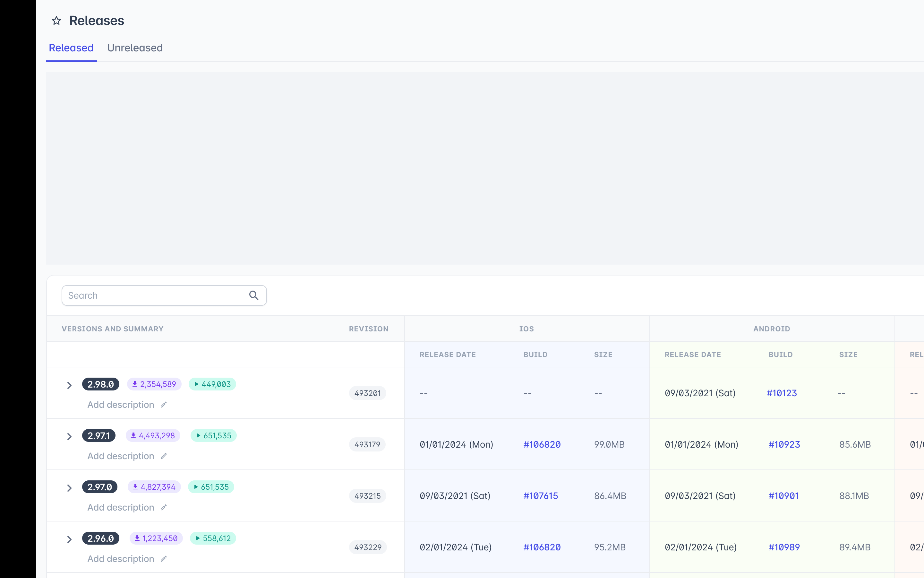Click Android size 89.4MB cell
The height and width of the screenshot is (578, 924).
(x=855, y=547)
